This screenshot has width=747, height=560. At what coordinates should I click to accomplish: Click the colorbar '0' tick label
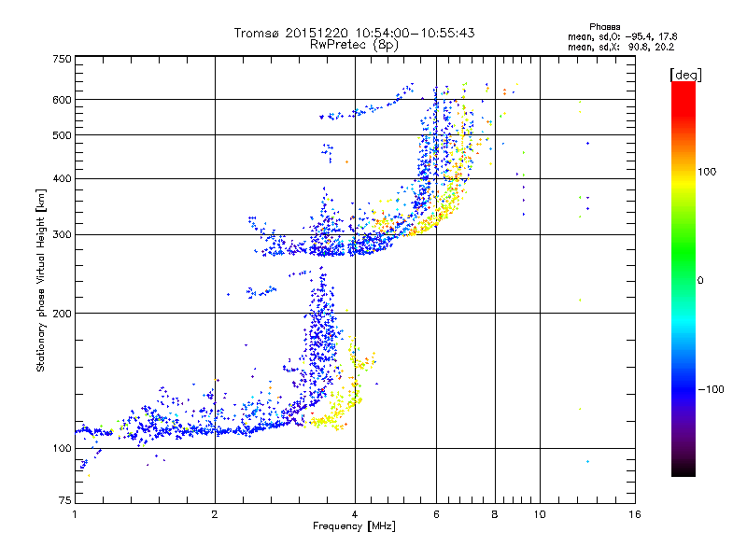[700, 280]
